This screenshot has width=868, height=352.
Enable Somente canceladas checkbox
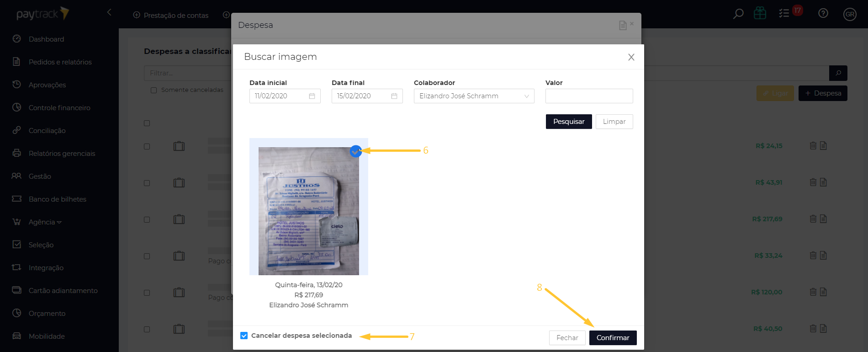154,90
